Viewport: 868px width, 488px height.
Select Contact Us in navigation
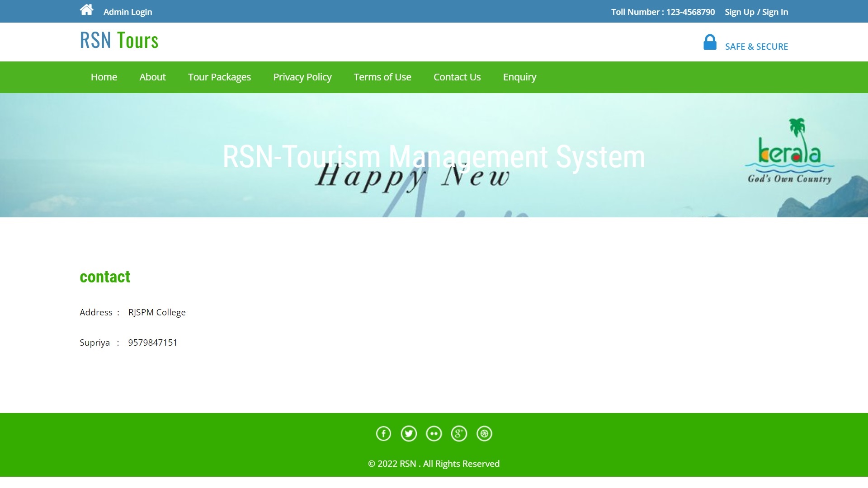click(x=457, y=77)
